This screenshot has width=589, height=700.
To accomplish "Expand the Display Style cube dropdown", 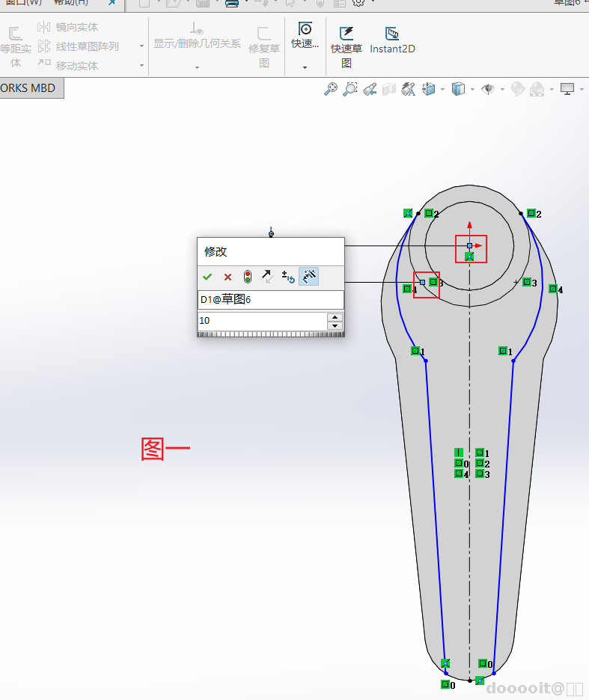I will click(473, 90).
